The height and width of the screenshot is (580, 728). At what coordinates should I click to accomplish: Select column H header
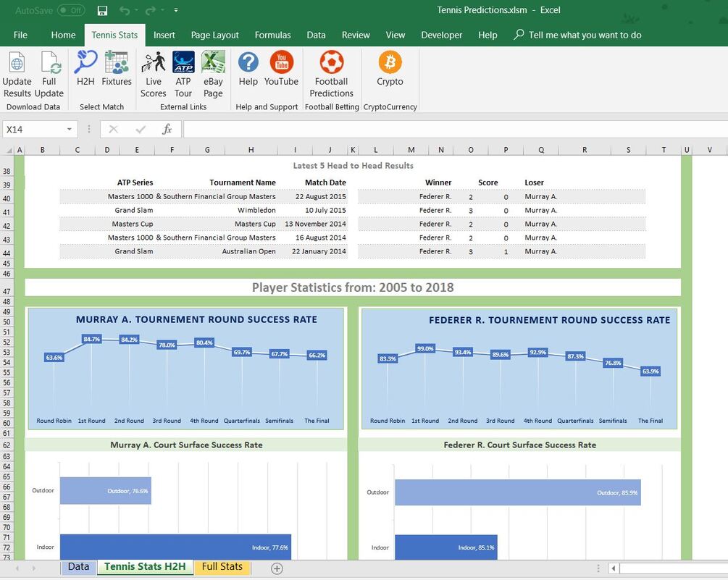(251, 149)
